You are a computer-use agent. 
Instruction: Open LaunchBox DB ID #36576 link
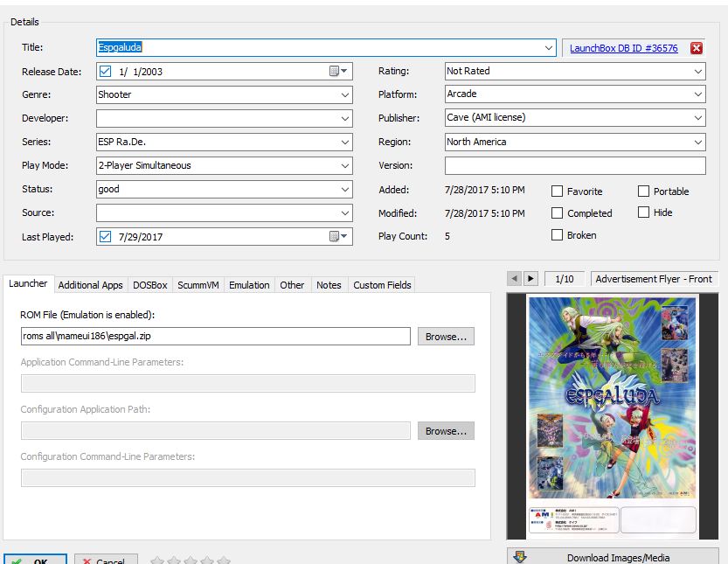coord(623,48)
